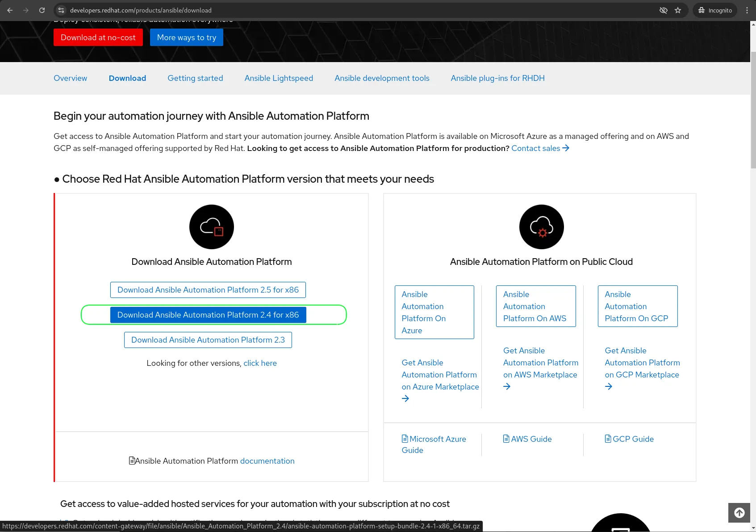Click document icon next to Microsoft Azure Guide
The height and width of the screenshot is (532, 756).
[405, 439]
